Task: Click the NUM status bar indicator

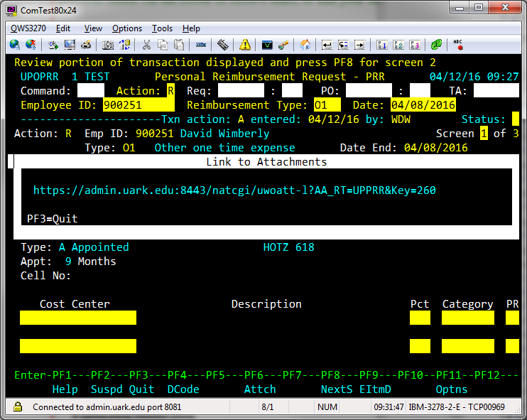Action: (327, 407)
